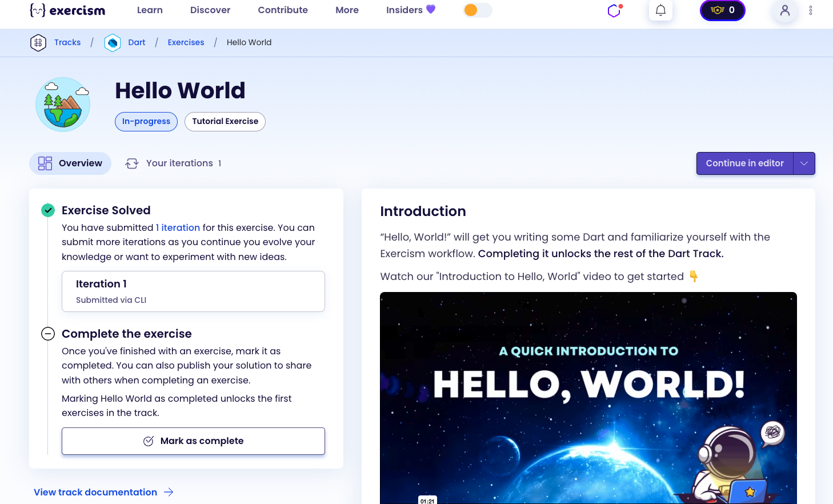Open the reputation badge showing 0
Viewport: 833px width, 504px height.
coord(723,10)
